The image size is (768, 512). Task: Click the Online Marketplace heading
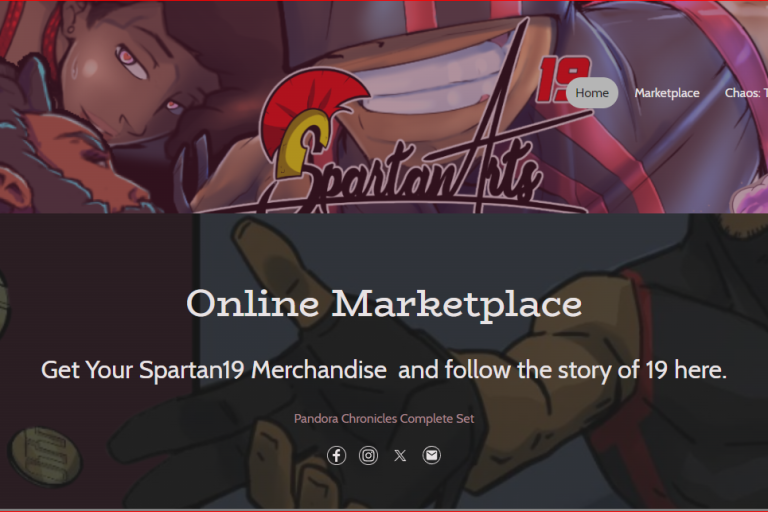[384, 304]
